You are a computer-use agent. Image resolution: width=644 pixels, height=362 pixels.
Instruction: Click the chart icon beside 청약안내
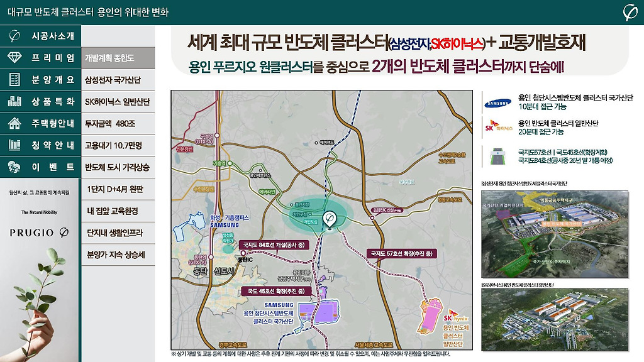[14, 145]
